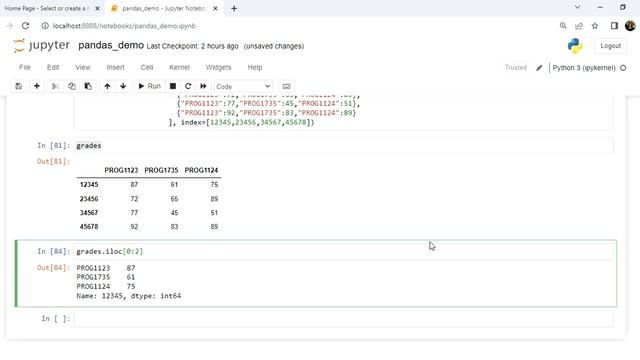640x360 pixels.
Task: Open the cell type dropdown showing Code
Action: (243, 87)
